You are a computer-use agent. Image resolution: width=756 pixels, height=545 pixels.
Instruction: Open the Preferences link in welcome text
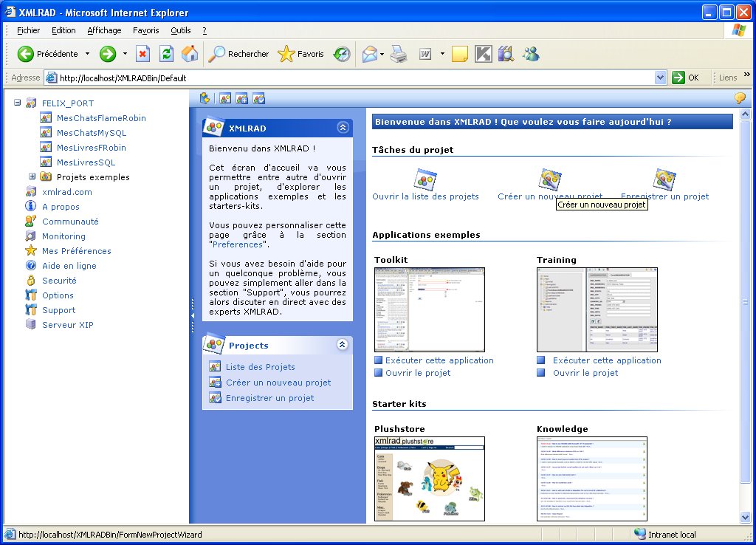pos(237,244)
